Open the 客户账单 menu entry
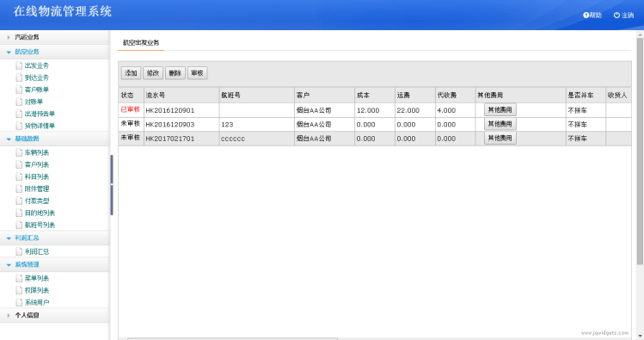This screenshot has width=644, height=340. coord(37,90)
